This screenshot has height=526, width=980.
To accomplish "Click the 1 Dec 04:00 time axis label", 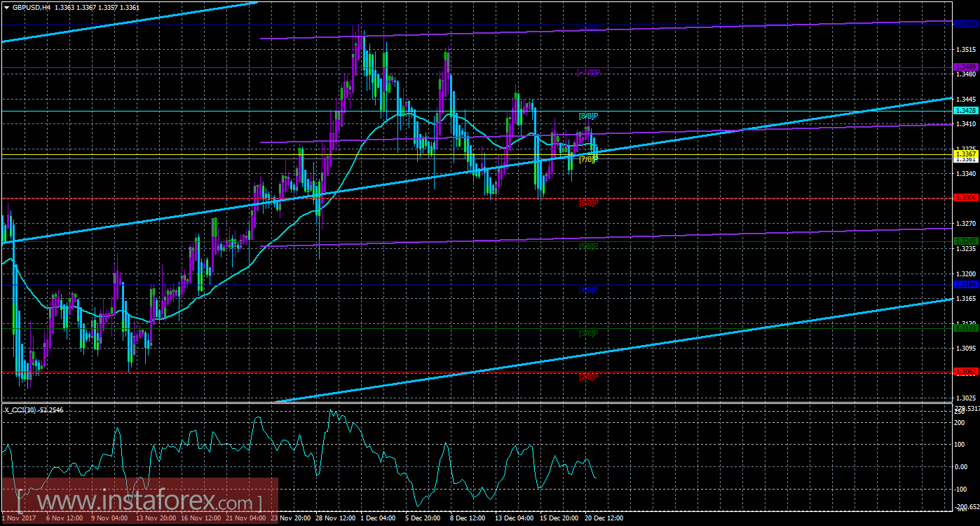I will (x=379, y=518).
